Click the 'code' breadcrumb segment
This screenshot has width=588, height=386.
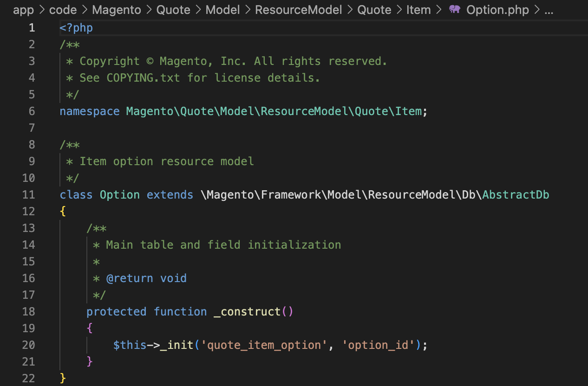(x=63, y=10)
